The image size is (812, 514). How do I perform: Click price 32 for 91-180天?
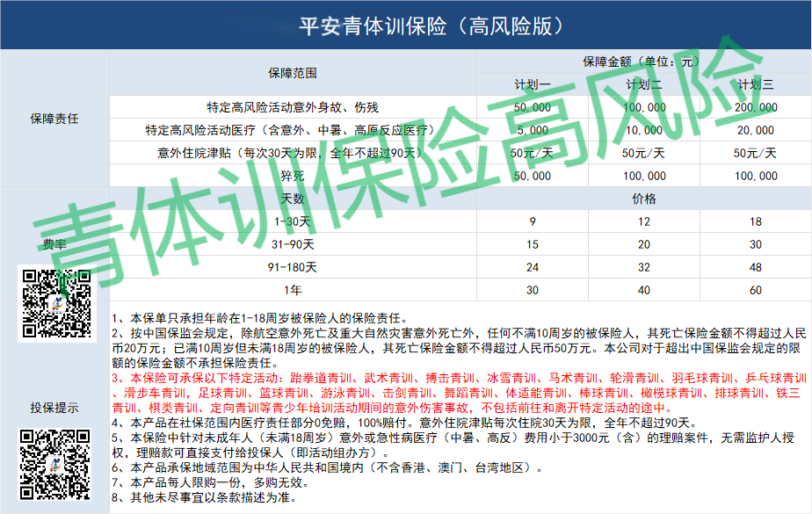tap(643, 267)
